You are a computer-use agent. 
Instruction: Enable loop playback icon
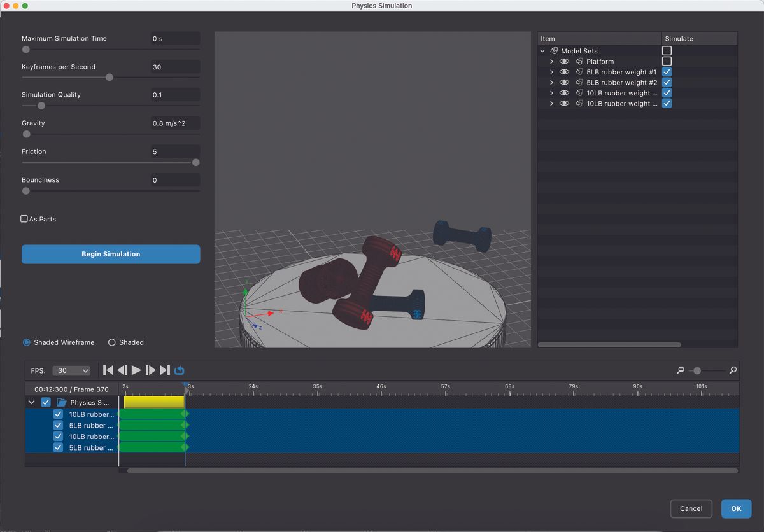(179, 370)
